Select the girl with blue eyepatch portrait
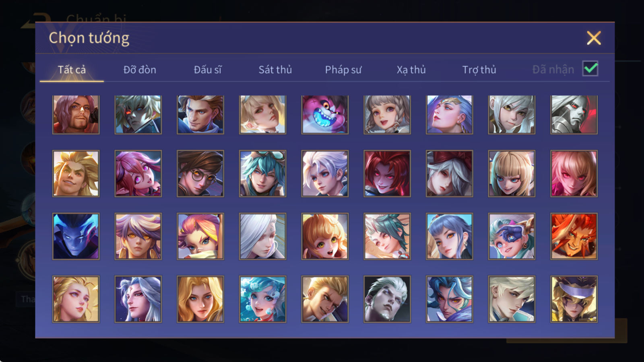The image size is (644, 362). (512, 236)
